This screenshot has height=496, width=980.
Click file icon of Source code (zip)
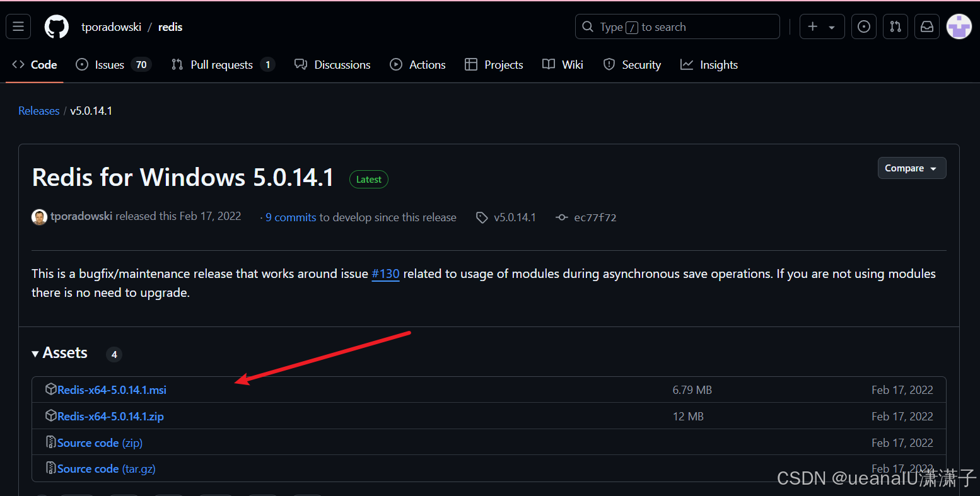click(x=51, y=442)
